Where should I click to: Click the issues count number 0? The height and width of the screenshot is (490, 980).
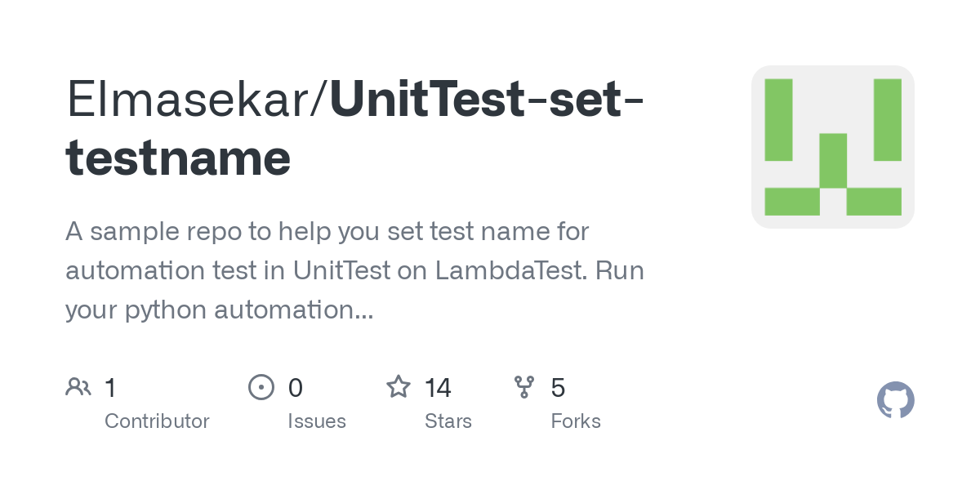point(296,387)
